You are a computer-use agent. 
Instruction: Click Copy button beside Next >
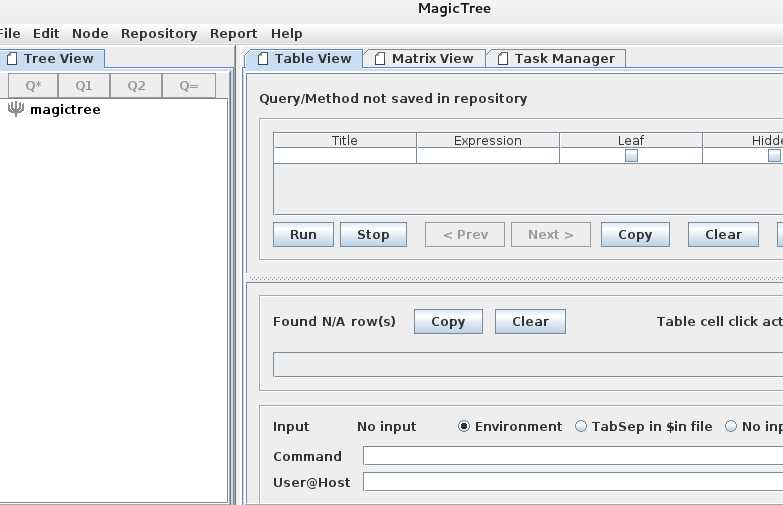[635, 235]
